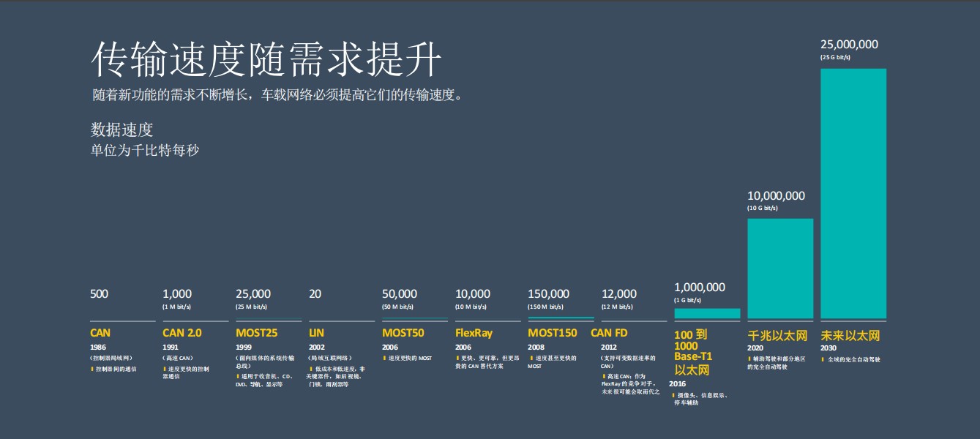This screenshot has height=439, width=980.
Task: Select the yellow LIN label
Action: 316,333
